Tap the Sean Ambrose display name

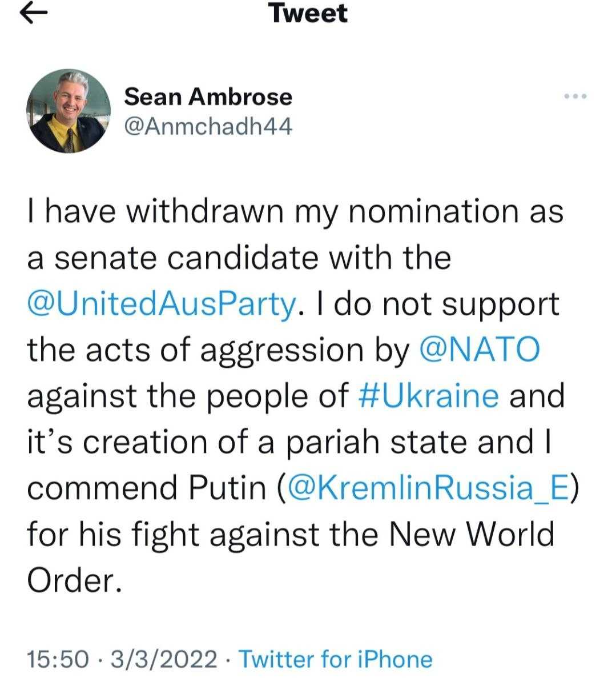click(208, 97)
